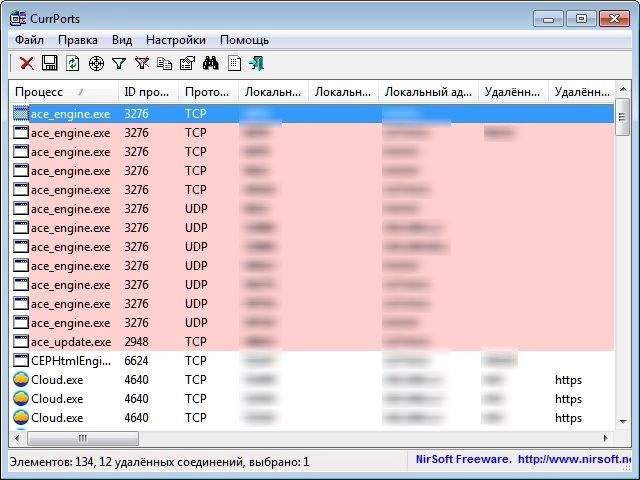Click the vertical scrollbar thumb
The image size is (640, 480).
pyautogui.click(x=622, y=117)
